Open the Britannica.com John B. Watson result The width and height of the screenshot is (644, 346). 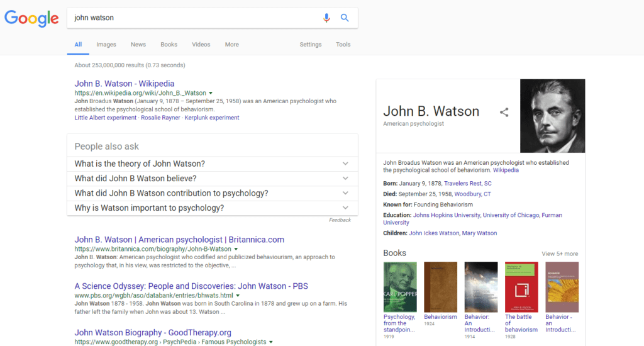pyautogui.click(x=179, y=240)
